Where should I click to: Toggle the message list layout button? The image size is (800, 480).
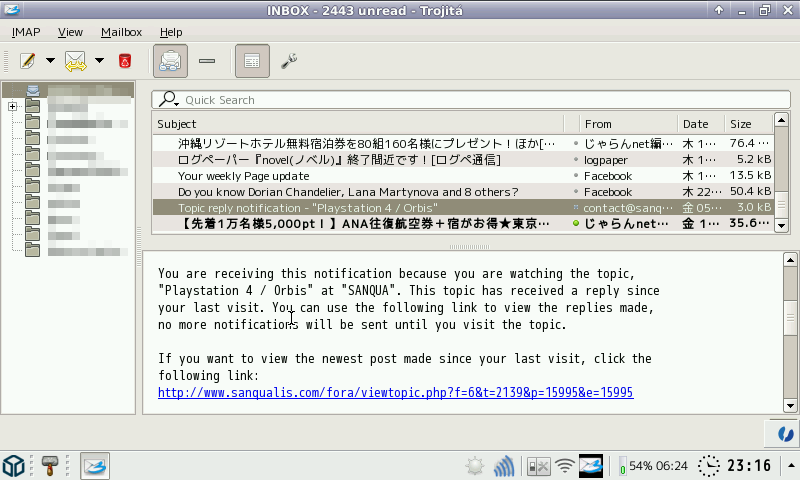[252, 61]
